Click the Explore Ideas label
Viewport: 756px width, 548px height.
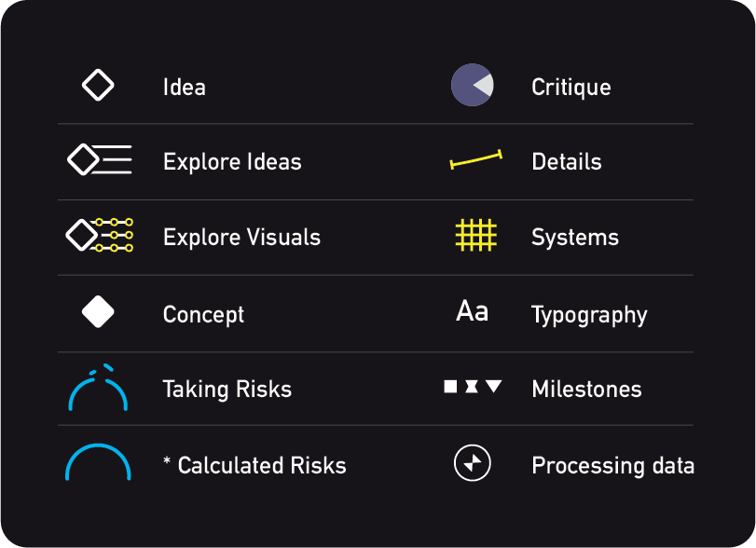(x=232, y=162)
